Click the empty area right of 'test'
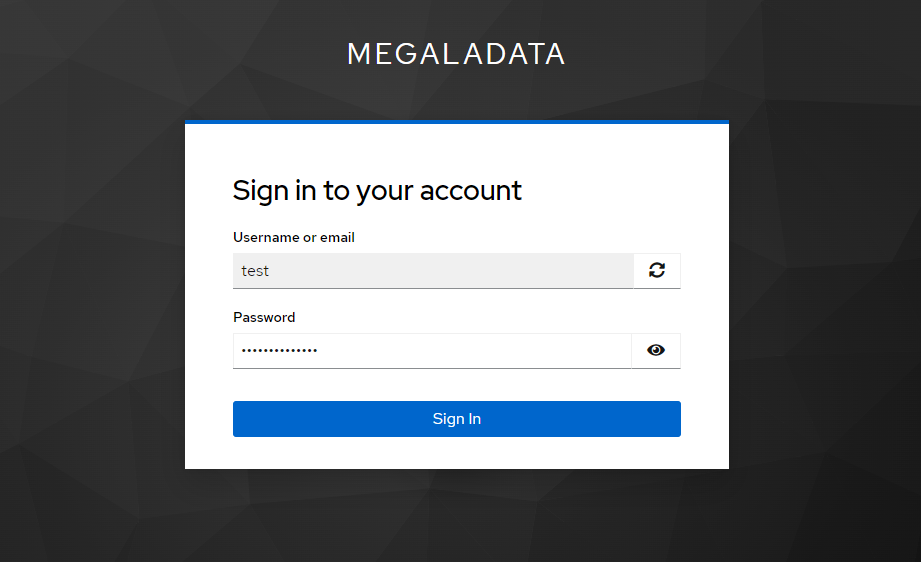Screen dimensions: 921x562 coord(451,271)
